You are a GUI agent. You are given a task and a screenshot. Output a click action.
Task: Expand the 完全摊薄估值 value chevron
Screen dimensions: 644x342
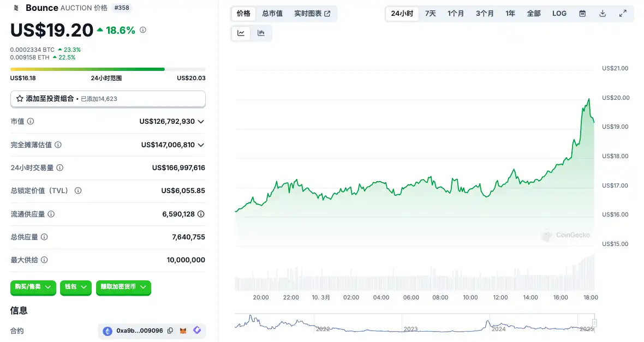click(x=201, y=145)
